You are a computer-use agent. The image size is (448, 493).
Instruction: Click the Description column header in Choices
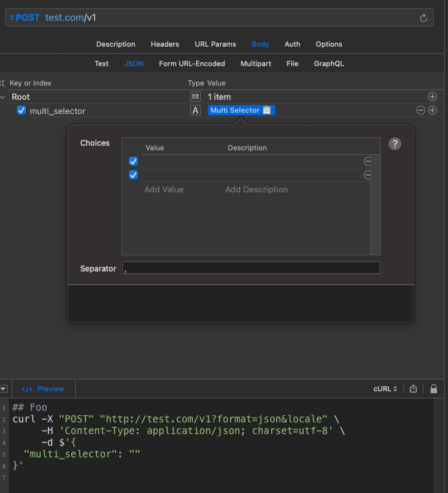[247, 148]
